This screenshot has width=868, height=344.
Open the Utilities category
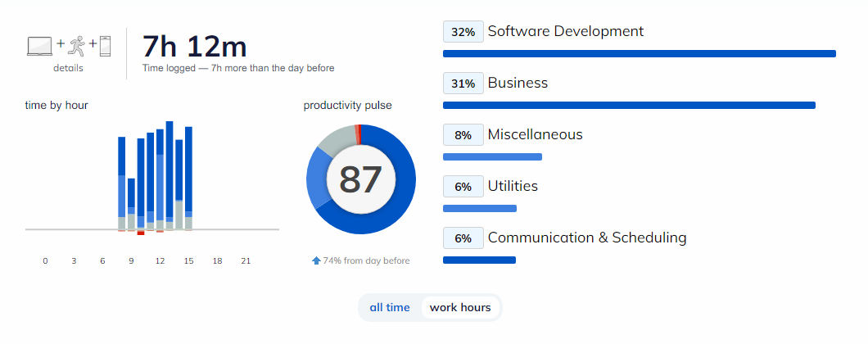[x=513, y=186]
